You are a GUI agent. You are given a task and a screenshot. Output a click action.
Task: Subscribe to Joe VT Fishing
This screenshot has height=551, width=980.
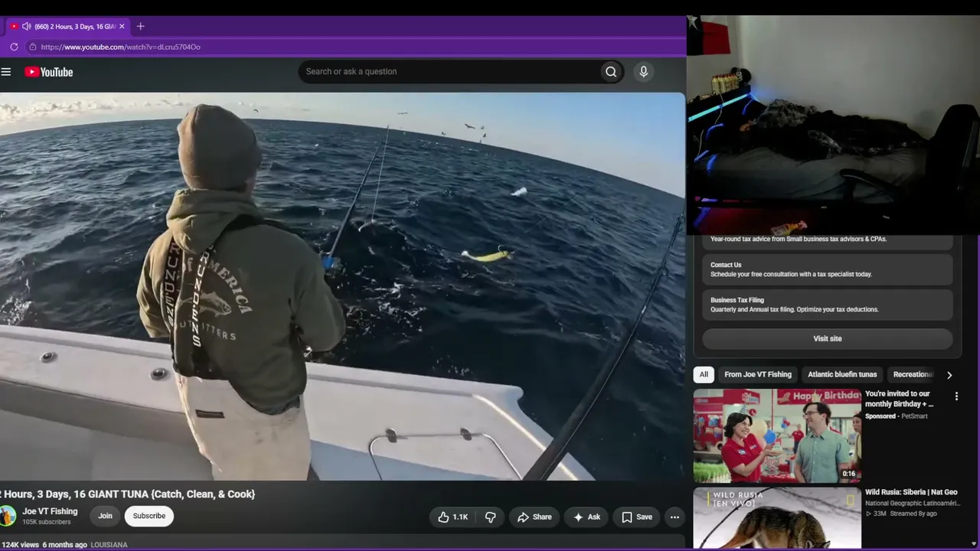coord(149,517)
